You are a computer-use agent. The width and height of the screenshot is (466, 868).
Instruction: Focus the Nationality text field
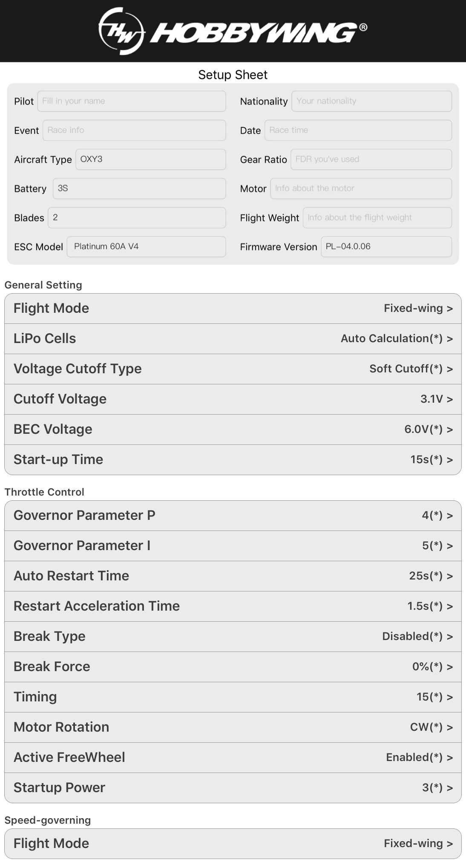(x=371, y=101)
